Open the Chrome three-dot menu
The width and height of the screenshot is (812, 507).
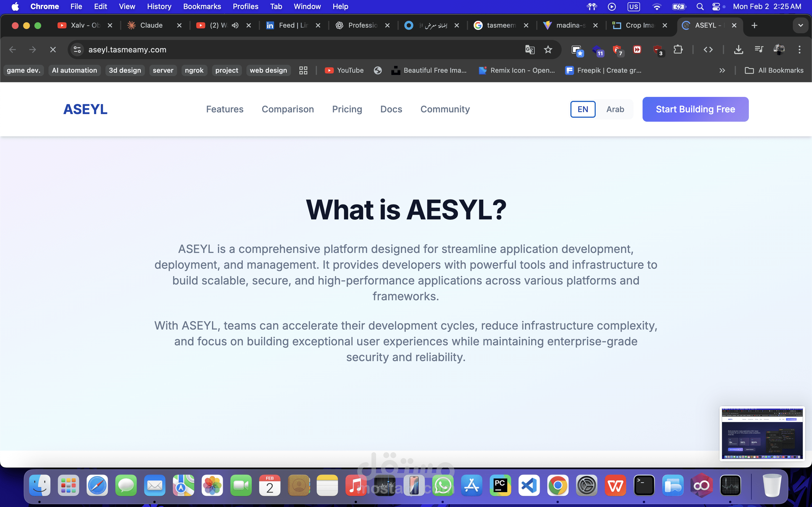pyautogui.click(x=800, y=50)
